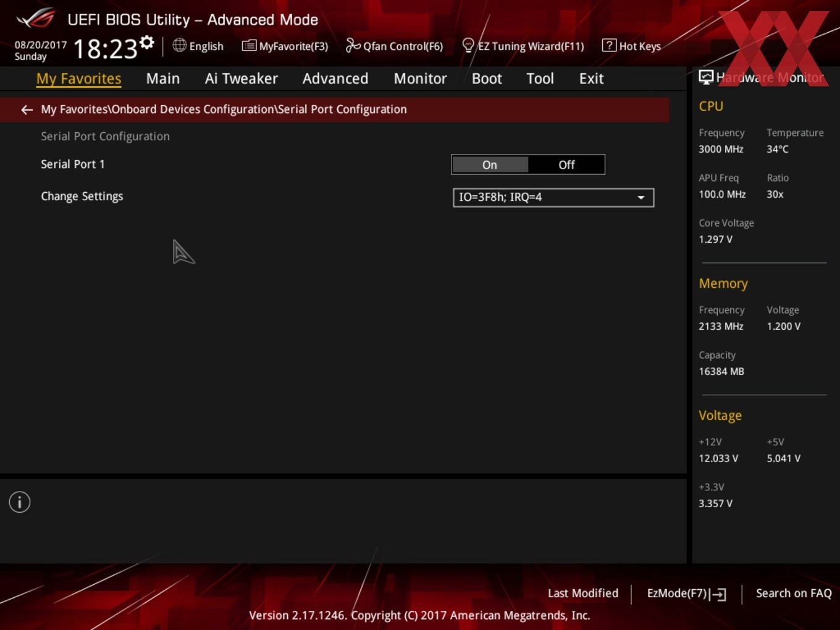Click the Hot Keys question mark icon
This screenshot has width=840, height=630.
coord(609,45)
